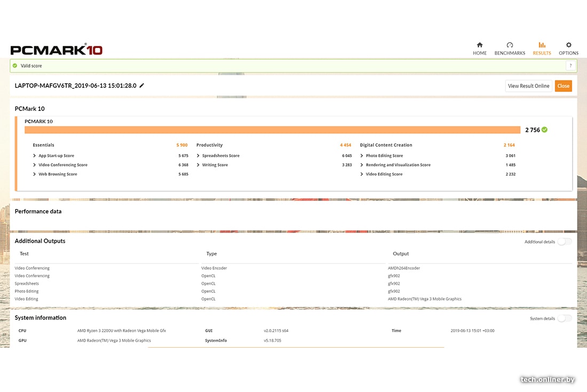Click the Valid score label
The image size is (587, 392).
point(31,66)
